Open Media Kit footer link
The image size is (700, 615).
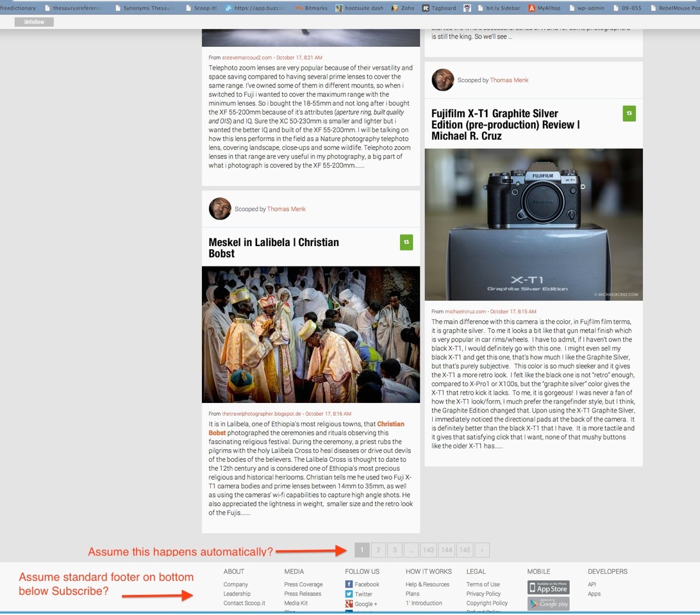(x=296, y=603)
